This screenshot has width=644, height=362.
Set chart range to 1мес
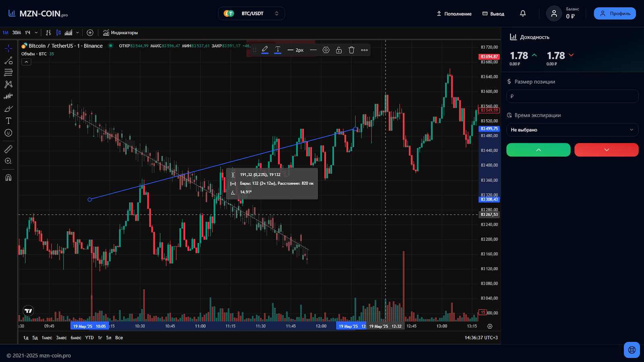[47, 338]
